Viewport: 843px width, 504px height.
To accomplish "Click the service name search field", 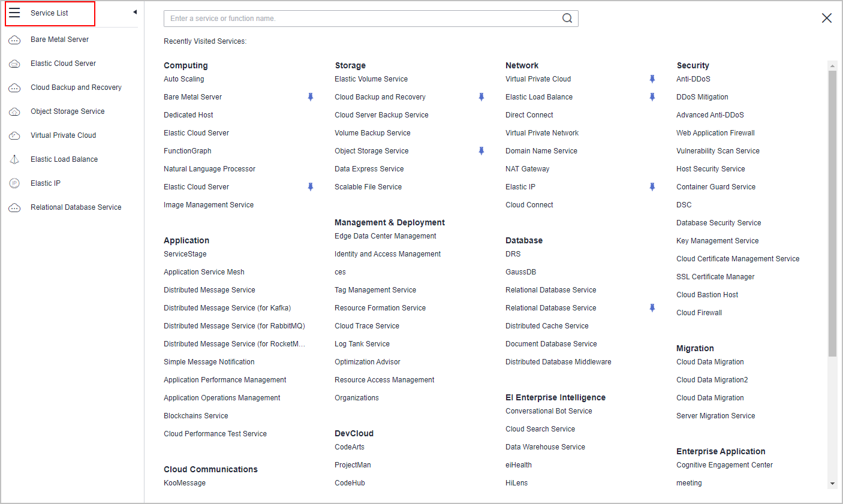I will tap(360, 19).
